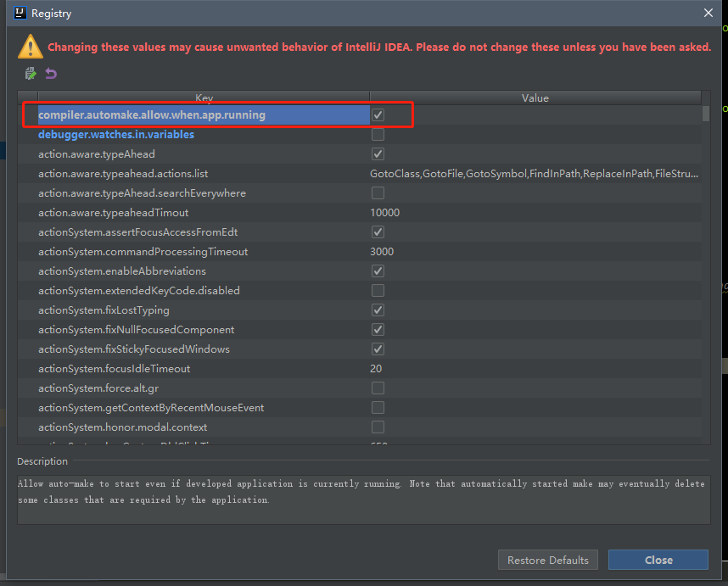Click the 10000 timeout value cell
Screen dimensions: 728x586
[x=385, y=212]
